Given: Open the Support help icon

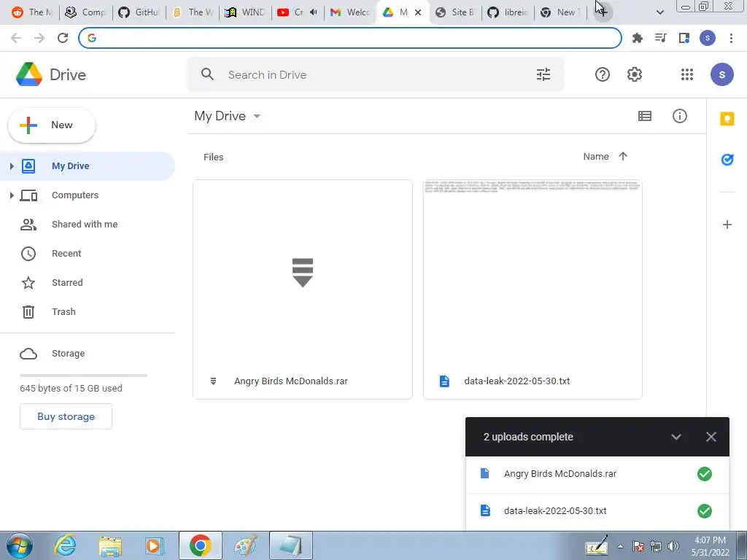Looking at the screenshot, I should coord(602,74).
